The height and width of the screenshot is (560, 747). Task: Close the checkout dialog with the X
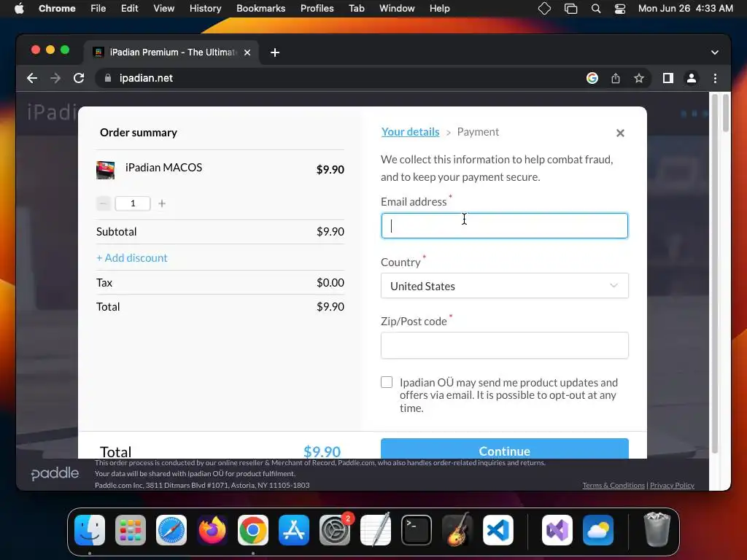tap(620, 133)
